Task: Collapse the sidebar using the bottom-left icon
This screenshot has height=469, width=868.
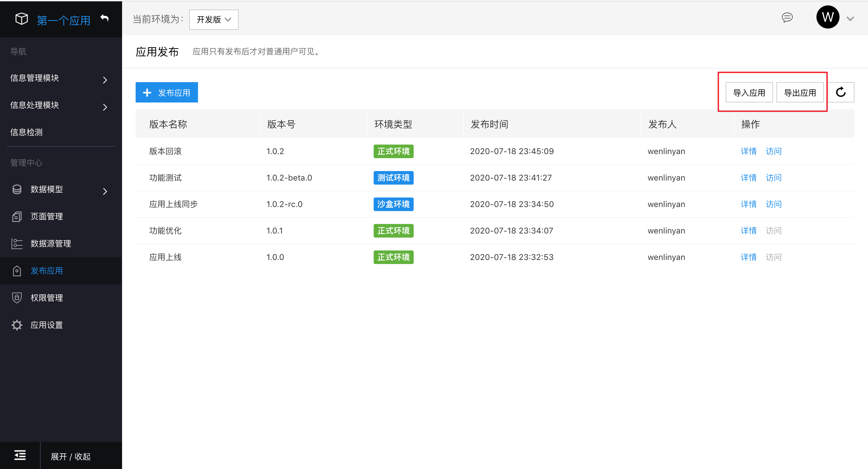Action: tap(20, 455)
